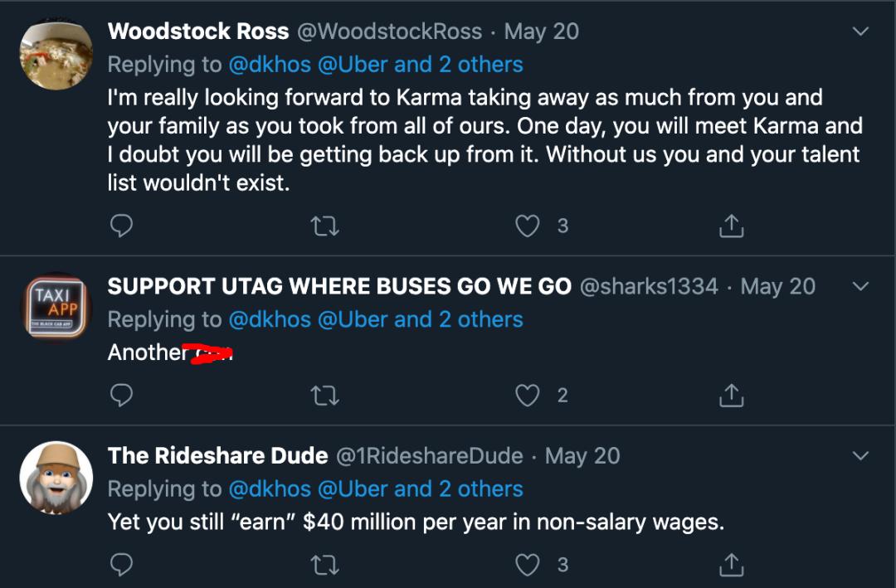Retweet Woodstock Ross's Karma tweet
The width and height of the screenshot is (896, 588).
pos(324,226)
